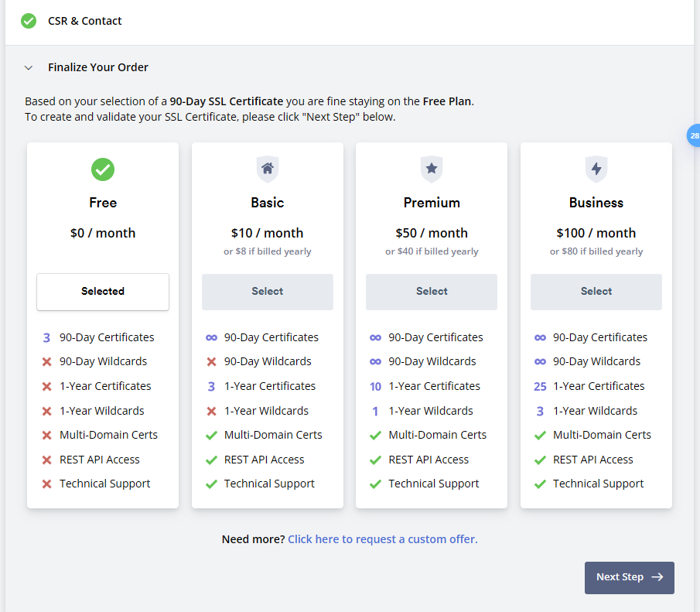
Task: Click the 25 count for Business 1-Year Certificates
Action: 540,386
